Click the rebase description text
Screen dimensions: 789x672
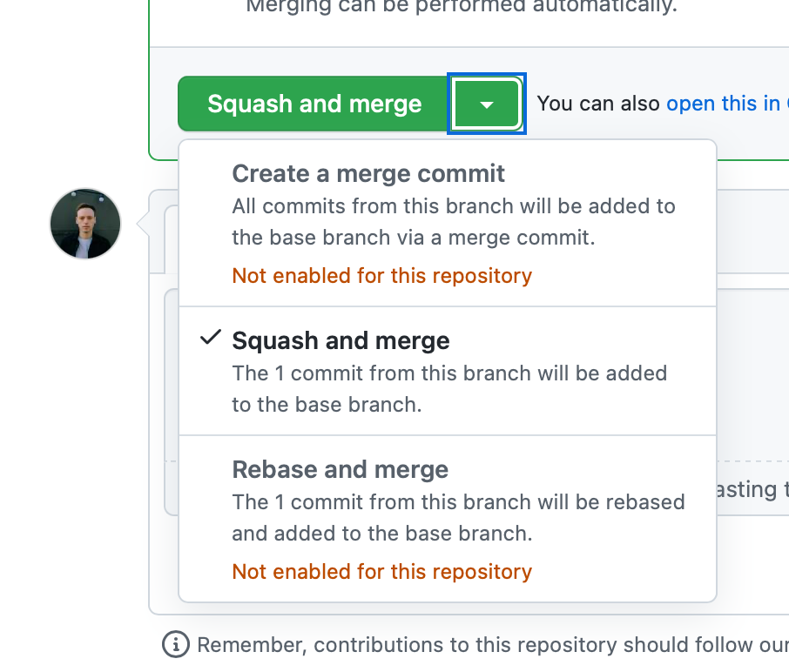pyautogui.click(x=458, y=518)
